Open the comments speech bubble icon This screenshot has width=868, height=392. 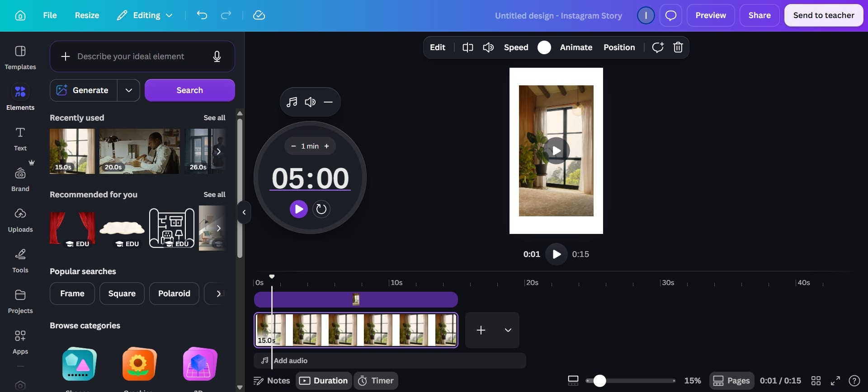(x=671, y=15)
